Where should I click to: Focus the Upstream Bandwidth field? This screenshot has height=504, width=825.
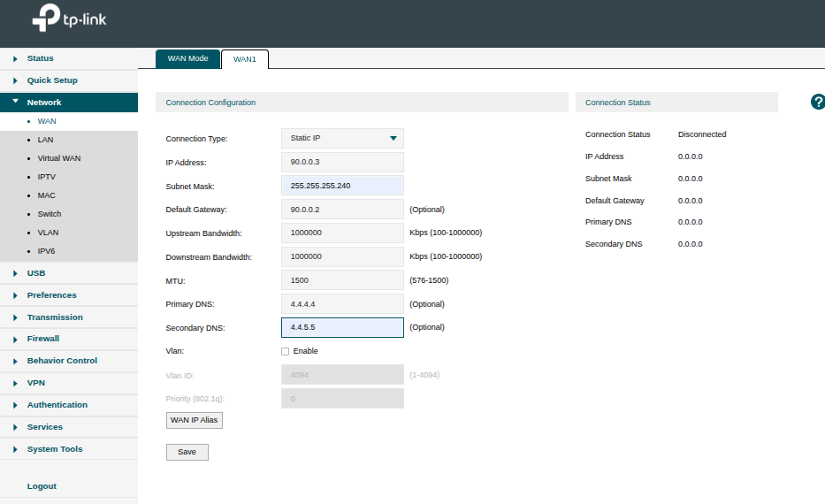tap(342, 233)
